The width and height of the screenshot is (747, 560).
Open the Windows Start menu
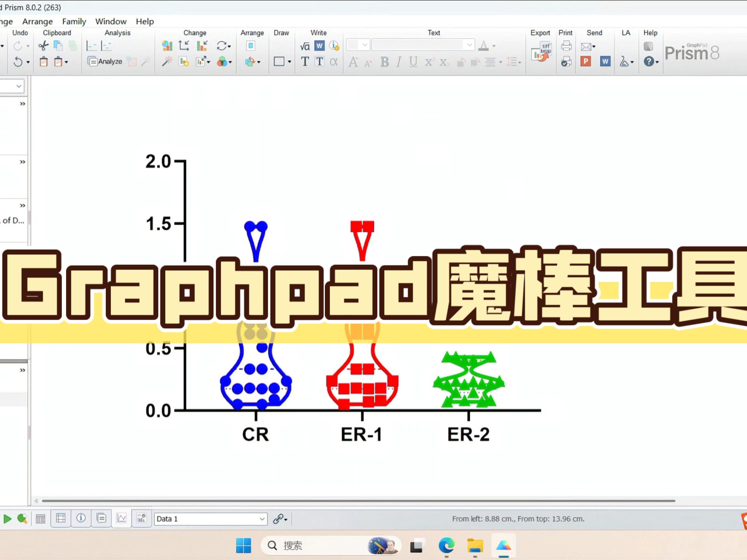point(244,546)
